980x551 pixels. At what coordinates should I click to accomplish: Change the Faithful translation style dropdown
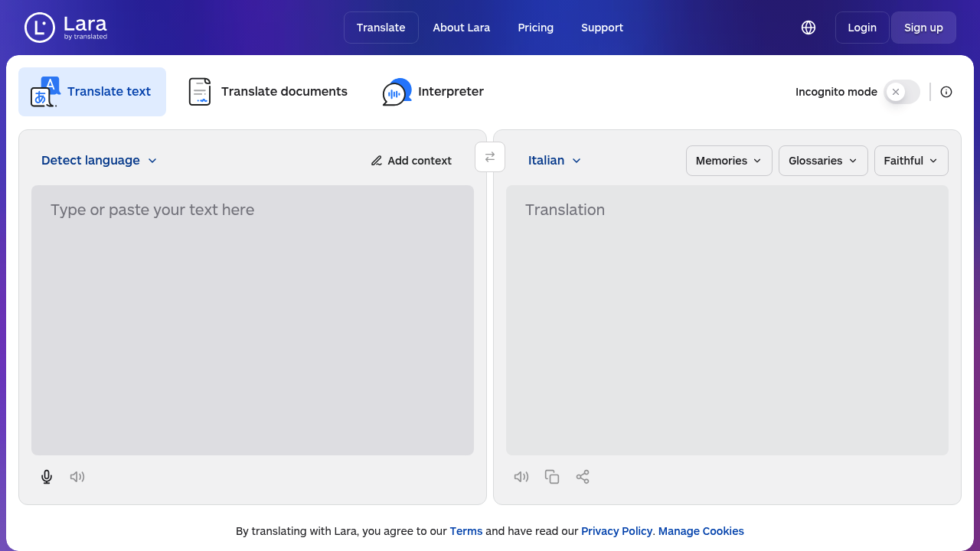point(911,161)
